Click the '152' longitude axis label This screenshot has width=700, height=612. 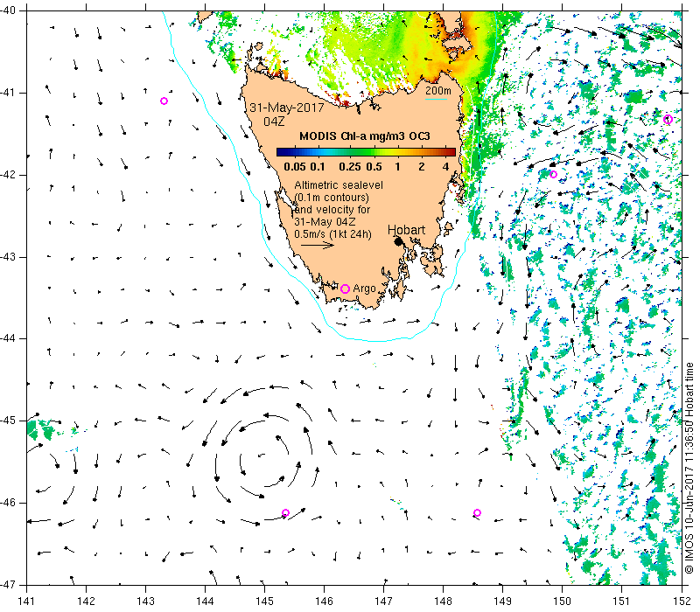[682, 601]
